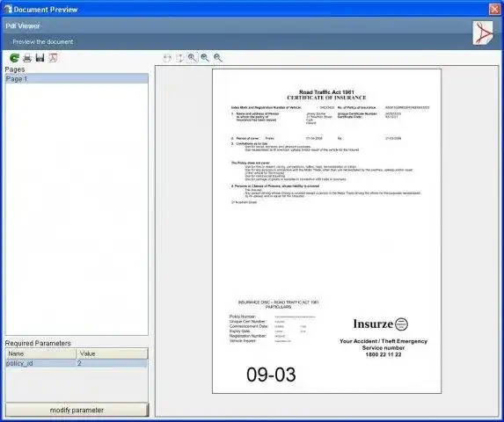Click the Certificate of Insurance heading
Viewport: 504px width, 422px height.
point(326,98)
